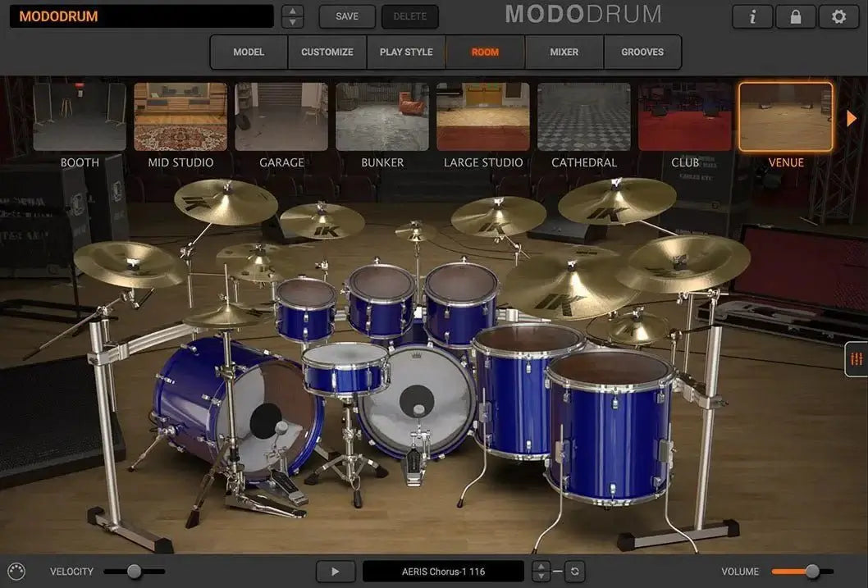The image size is (868, 588).
Task: Delete the current preset with DELETE
Action: (409, 16)
